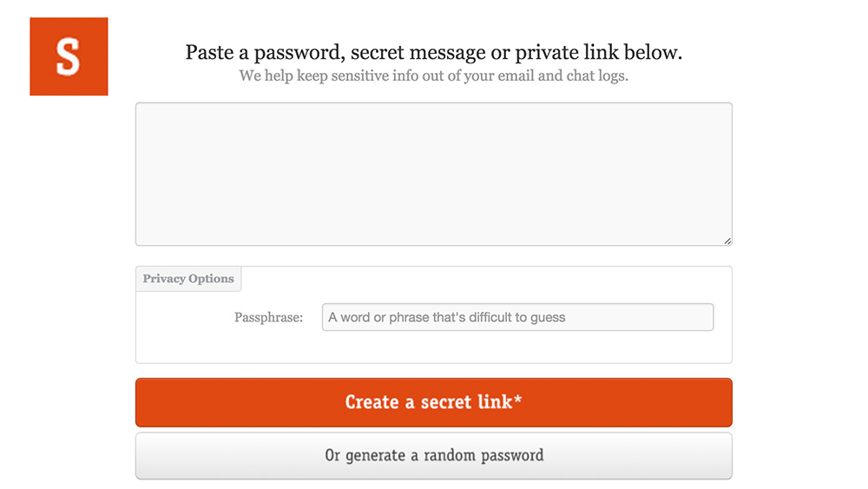Click the white letter S inside the logo
Image resolution: width=868 pixels, height=489 pixels.
pos(68,56)
